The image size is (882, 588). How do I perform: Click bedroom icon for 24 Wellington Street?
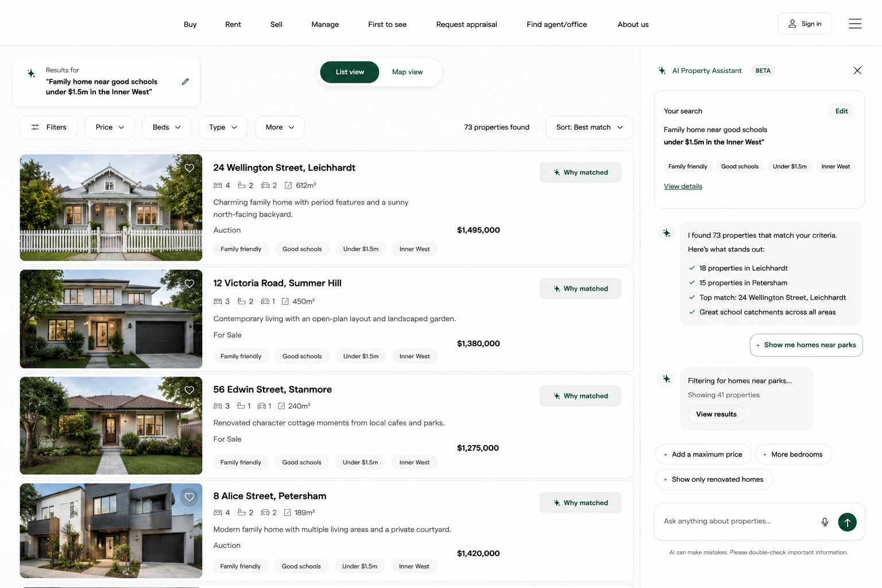tap(218, 185)
